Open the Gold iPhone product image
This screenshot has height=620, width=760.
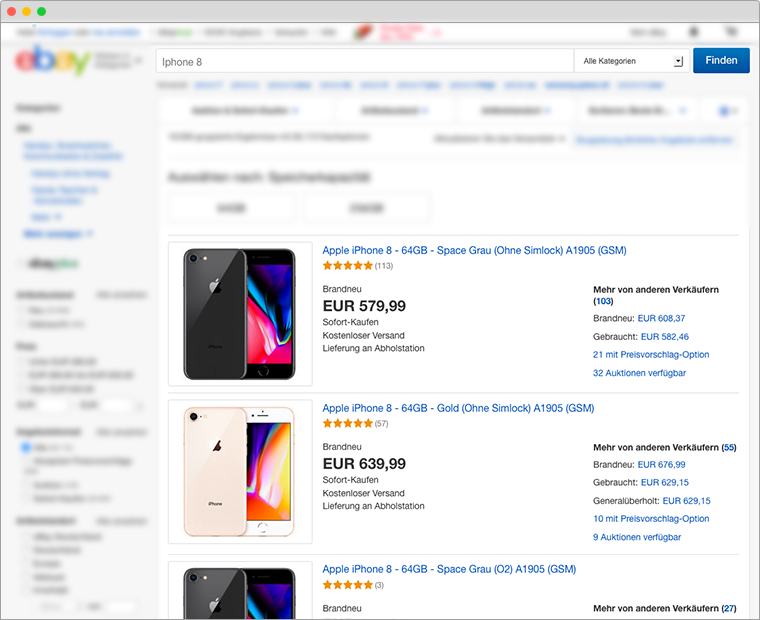[240, 472]
